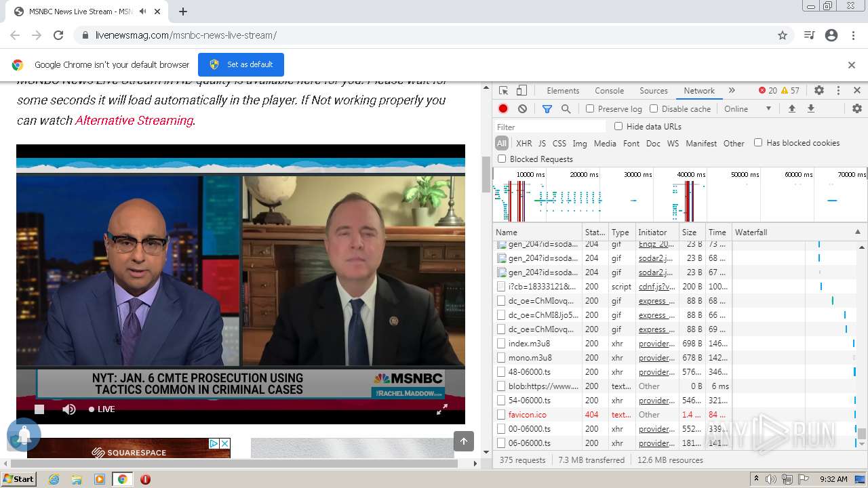The height and width of the screenshot is (488, 868).
Task: Reload the page
Action: pyautogui.click(x=58, y=35)
